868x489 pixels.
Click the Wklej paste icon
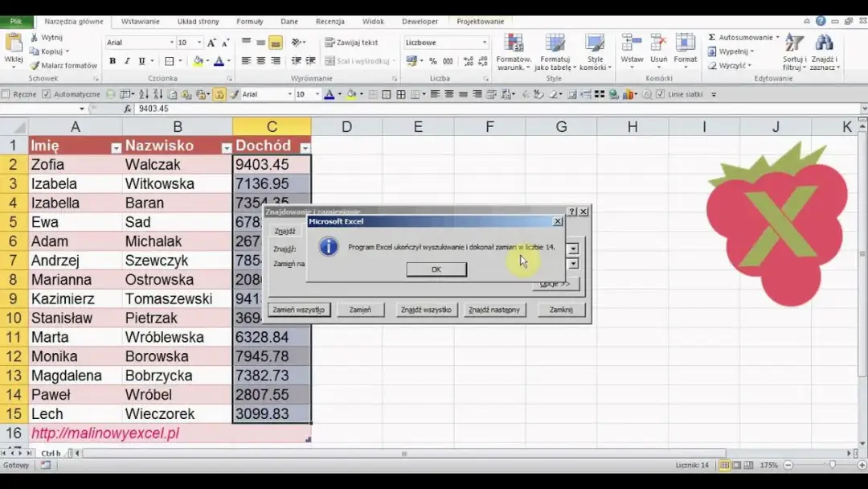click(x=14, y=43)
